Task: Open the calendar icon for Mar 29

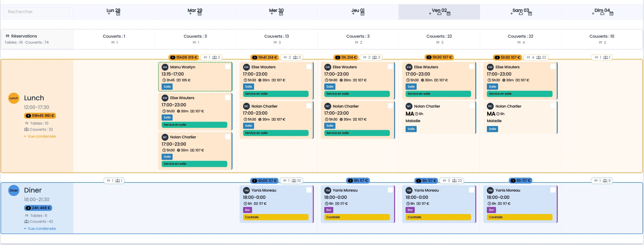Action: point(199,14)
